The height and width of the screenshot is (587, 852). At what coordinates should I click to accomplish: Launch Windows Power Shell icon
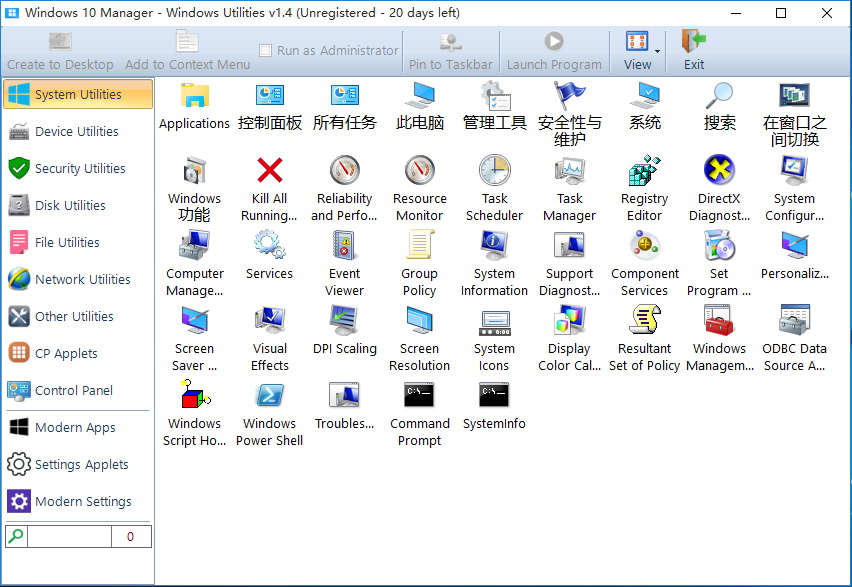(x=270, y=395)
